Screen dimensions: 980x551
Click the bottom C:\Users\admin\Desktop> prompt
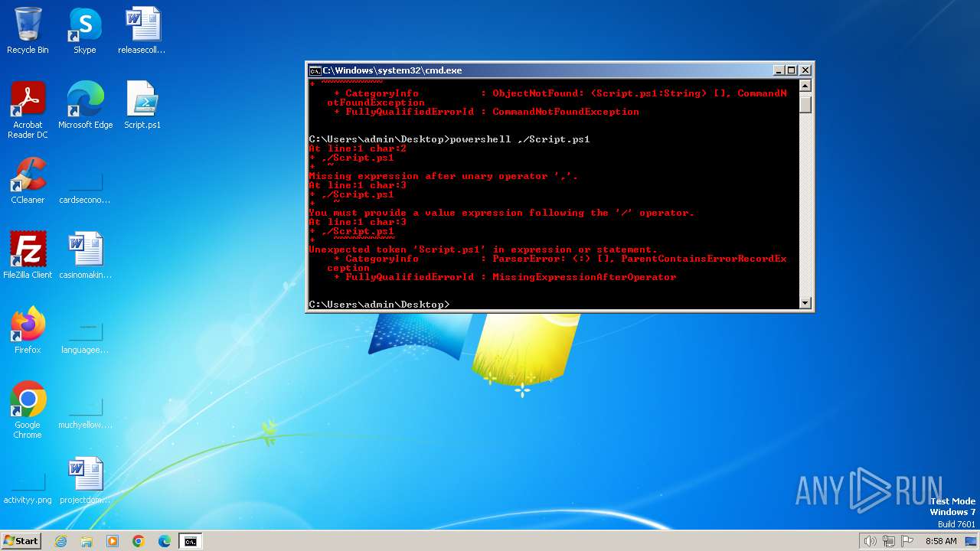point(379,305)
